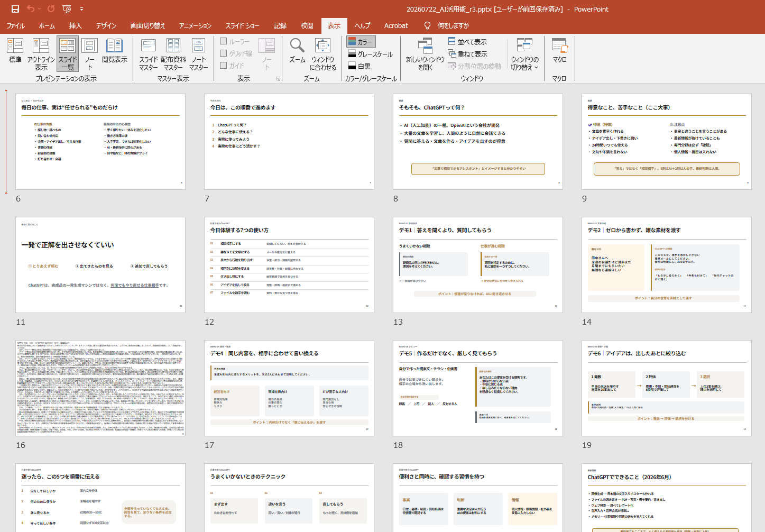Viewport: 765px width, 532px height.
Task: Open ノートマスター view
Action: pyautogui.click(x=199, y=54)
